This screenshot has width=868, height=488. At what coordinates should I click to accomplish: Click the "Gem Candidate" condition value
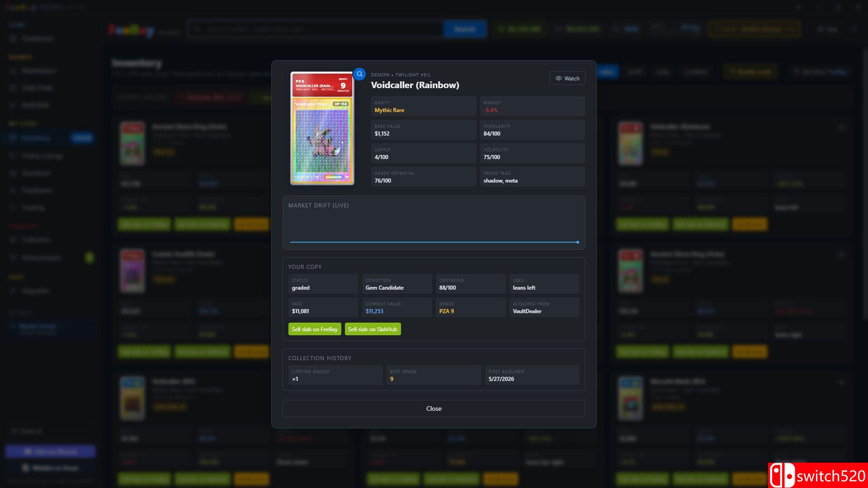[x=385, y=288]
